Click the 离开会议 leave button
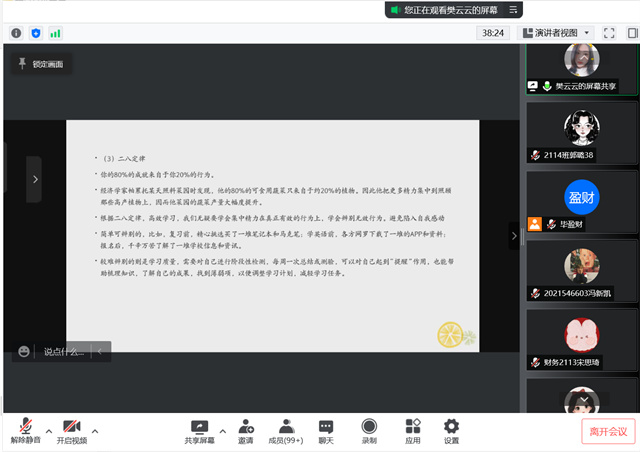The width and height of the screenshot is (640, 452). coord(608,431)
